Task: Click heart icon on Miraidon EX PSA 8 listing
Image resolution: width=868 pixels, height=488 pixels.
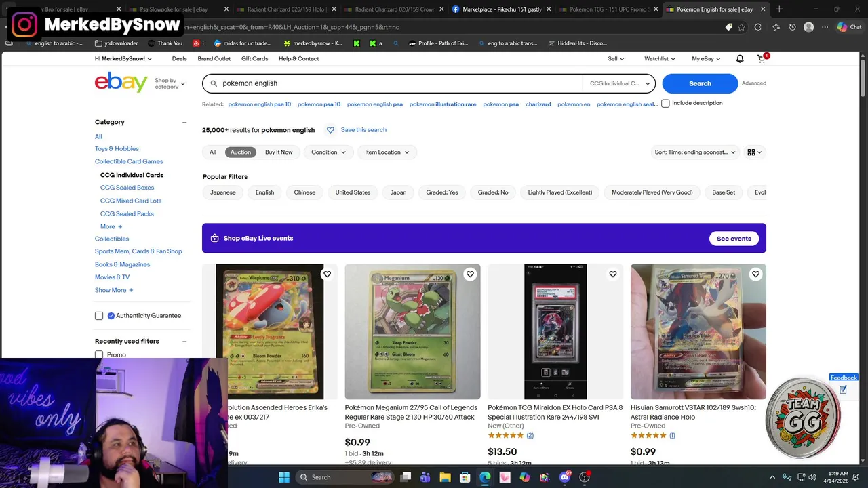Action: pos(613,274)
